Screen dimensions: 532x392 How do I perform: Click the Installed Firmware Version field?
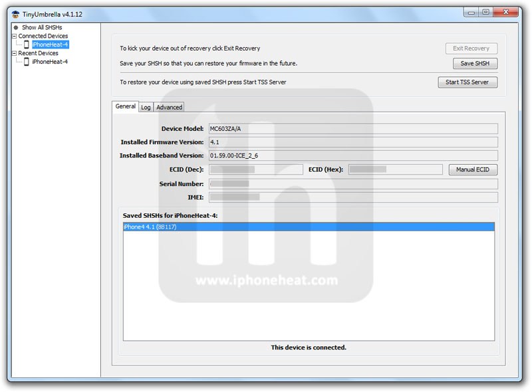pyautogui.click(x=353, y=142)
